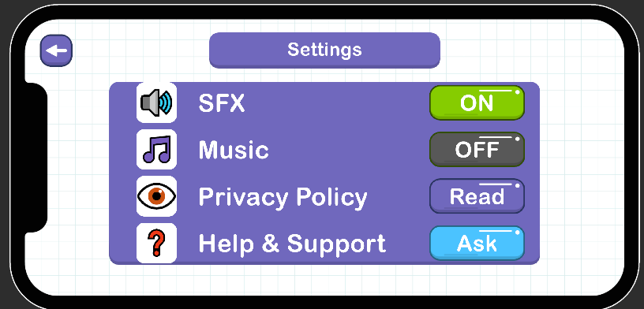The width and height of the screenshot is (644, 309).
Task: Enable Music using the OFF toggle
Action: (x=477, y=149)
